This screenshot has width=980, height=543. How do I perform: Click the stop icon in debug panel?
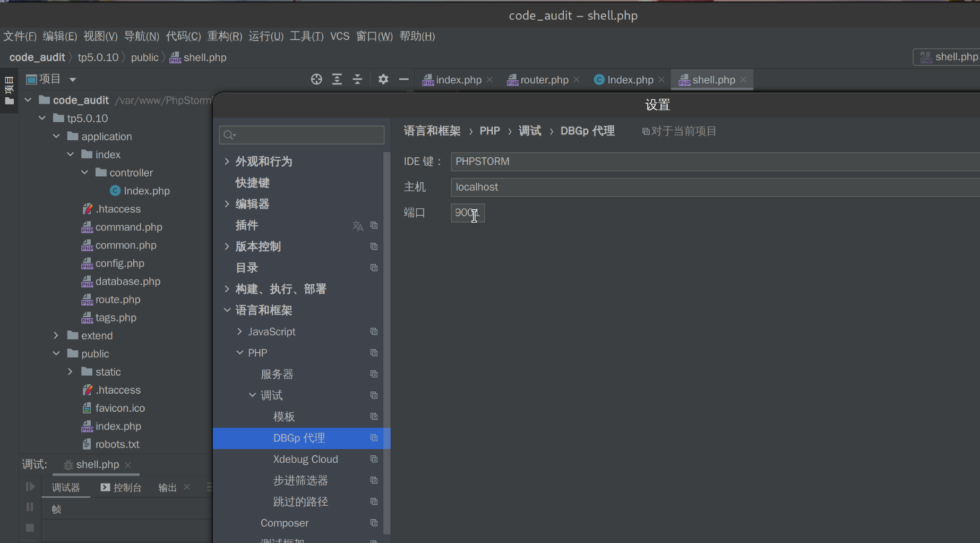click(30, 528)
